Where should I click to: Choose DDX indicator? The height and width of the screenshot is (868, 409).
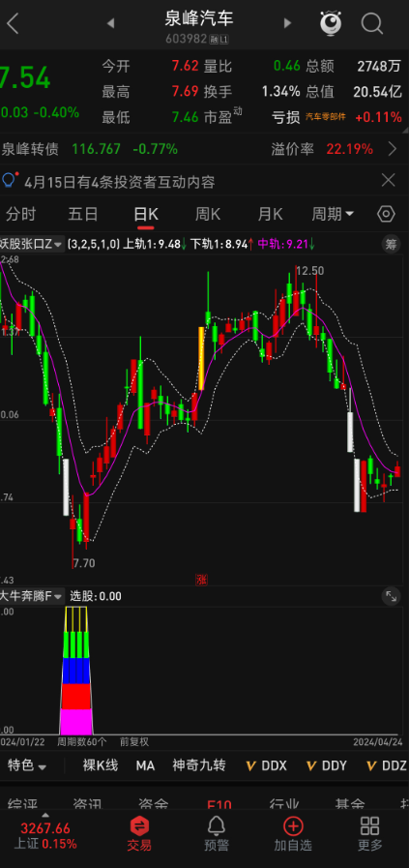pyautogui.click(x=267, y=765)
